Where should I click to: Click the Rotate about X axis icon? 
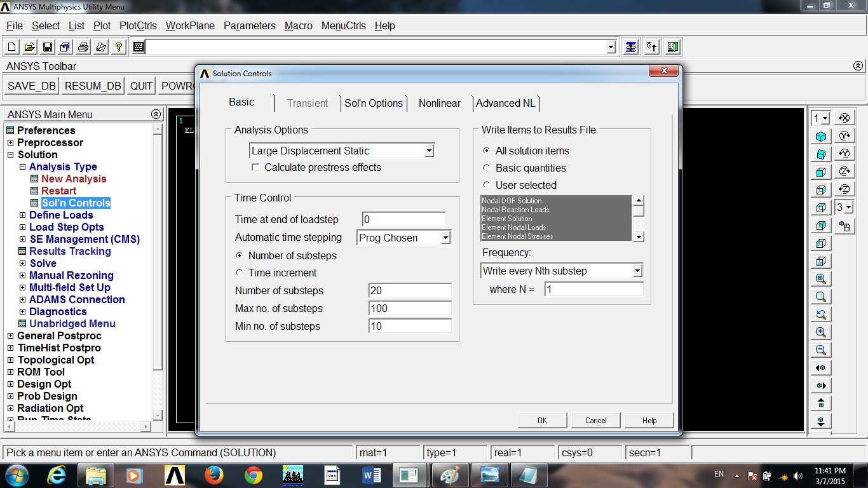844,118
